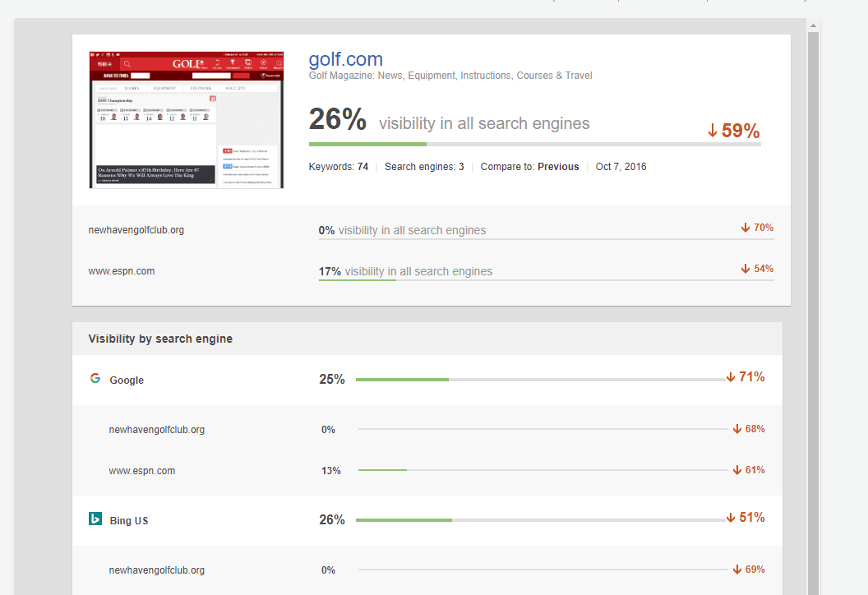
Task: Click the Google logo icon
Action: (95, 379)
